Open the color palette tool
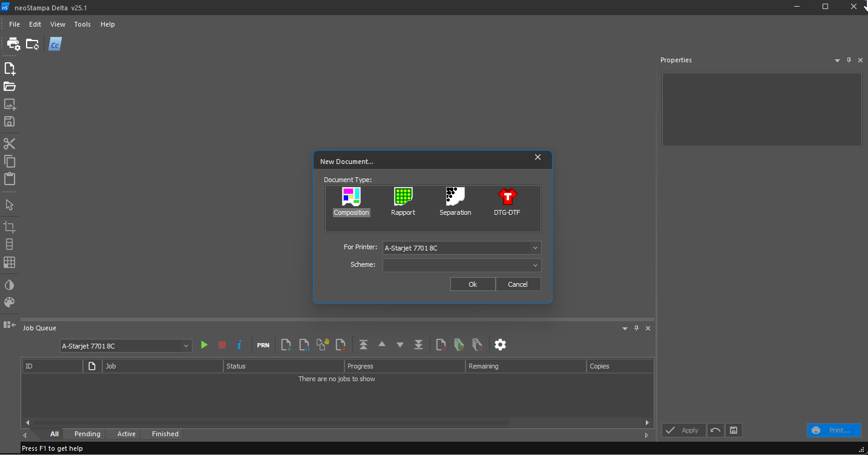 click(9, 303)
